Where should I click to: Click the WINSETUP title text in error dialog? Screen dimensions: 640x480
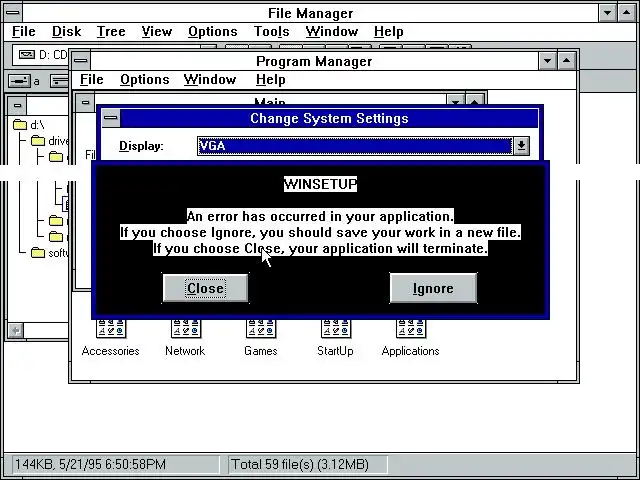(320, 184)
